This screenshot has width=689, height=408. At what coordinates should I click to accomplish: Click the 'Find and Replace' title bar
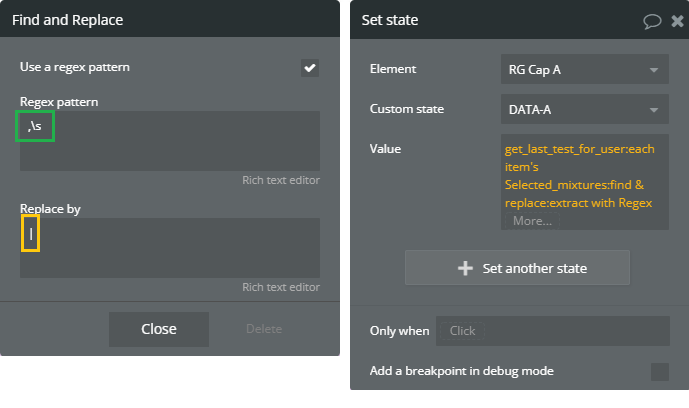pyautogui.click(x=170, y=20)
